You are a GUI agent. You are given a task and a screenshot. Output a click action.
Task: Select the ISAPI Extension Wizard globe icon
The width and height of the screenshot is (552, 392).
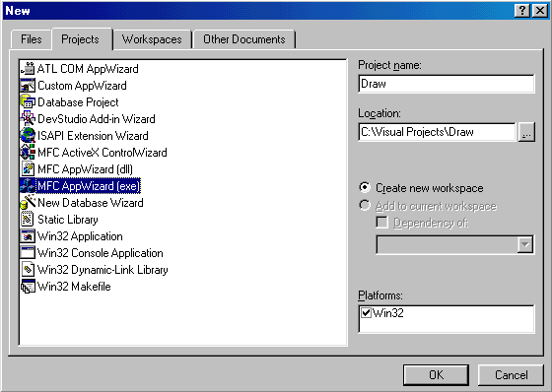[28, 136]
